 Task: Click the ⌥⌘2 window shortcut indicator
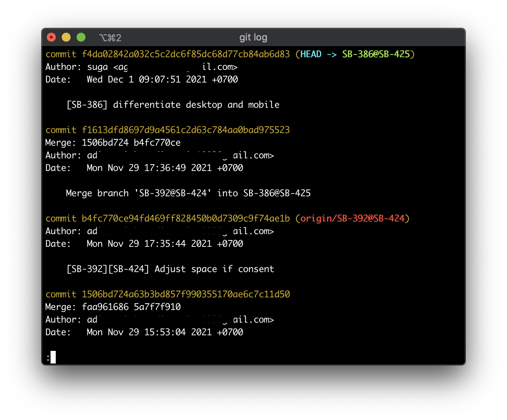click(x=110, y=38)
